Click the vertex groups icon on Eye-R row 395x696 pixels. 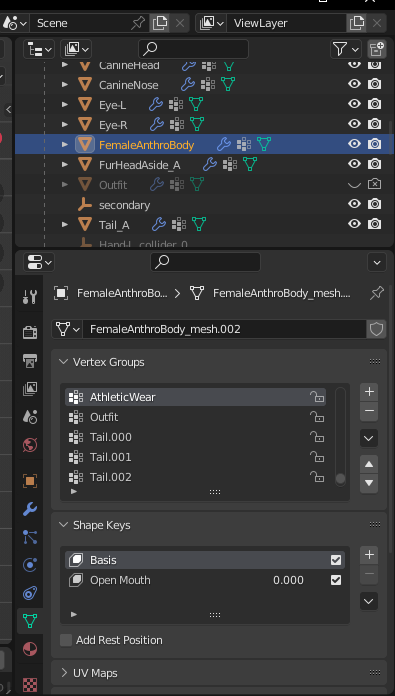click(177, 124)
